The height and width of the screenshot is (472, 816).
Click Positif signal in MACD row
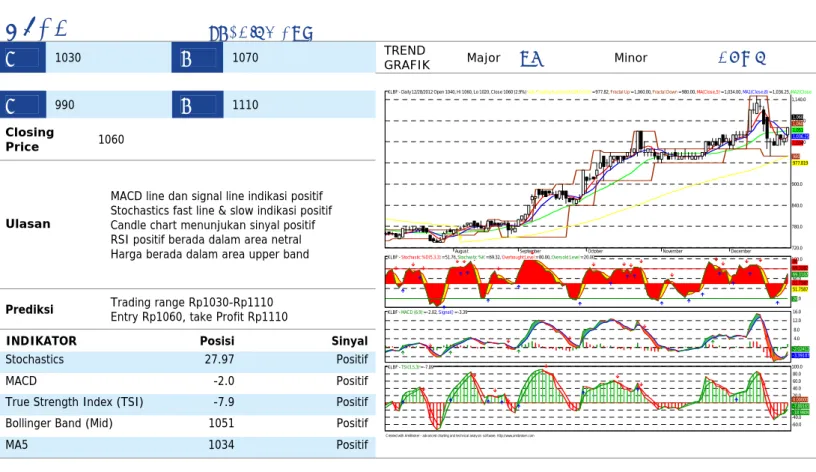[x=352, y=381]
